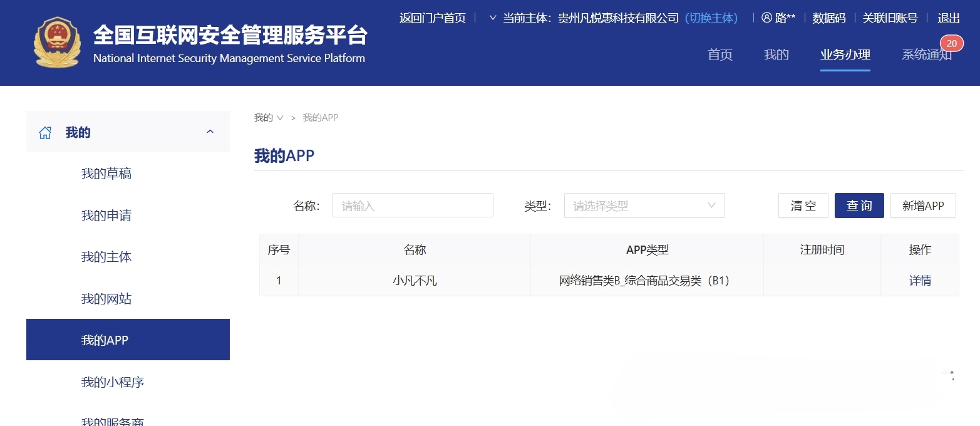This screenshot has height=426, width=980.
Task: Click the home icon beside 我的
Action: coord(45,133)
